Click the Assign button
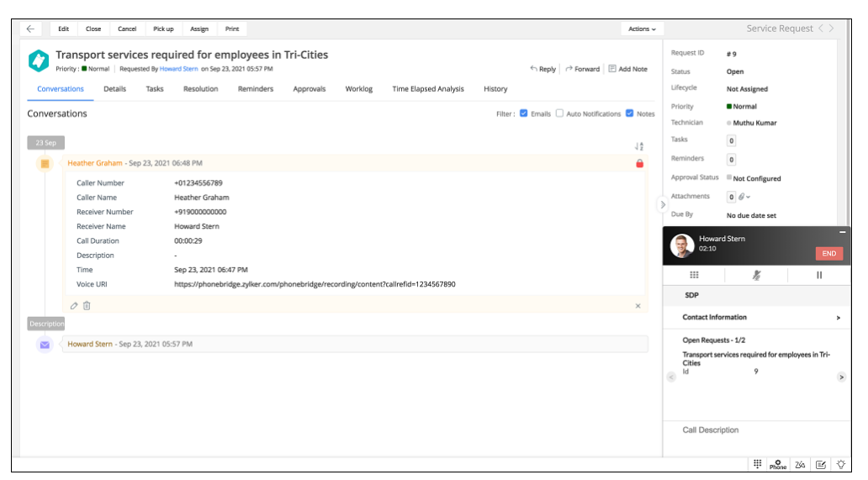868x480 pixels. pyautogui.click(x=199, y=29)
